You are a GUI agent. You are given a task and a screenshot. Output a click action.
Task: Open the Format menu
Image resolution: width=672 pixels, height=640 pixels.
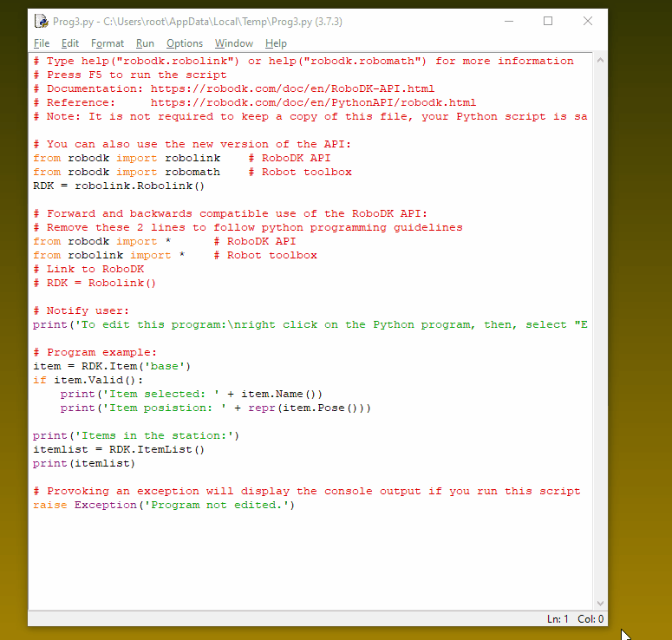pos(108,43)
